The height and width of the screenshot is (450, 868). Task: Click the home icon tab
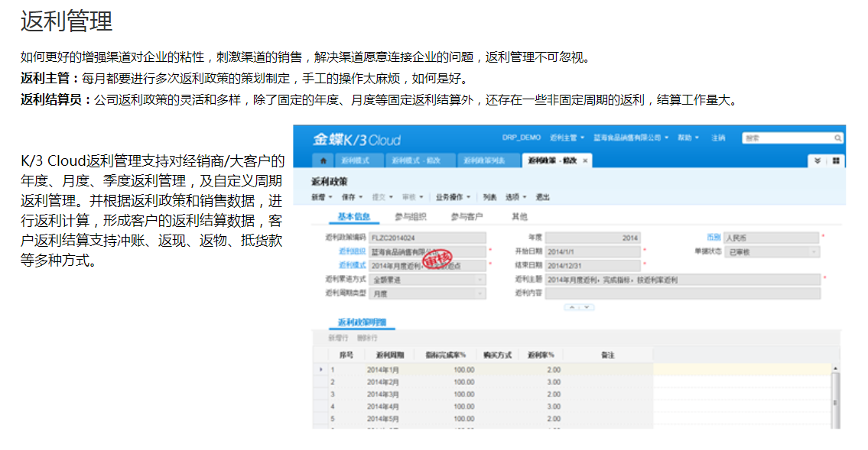(323, 161)
